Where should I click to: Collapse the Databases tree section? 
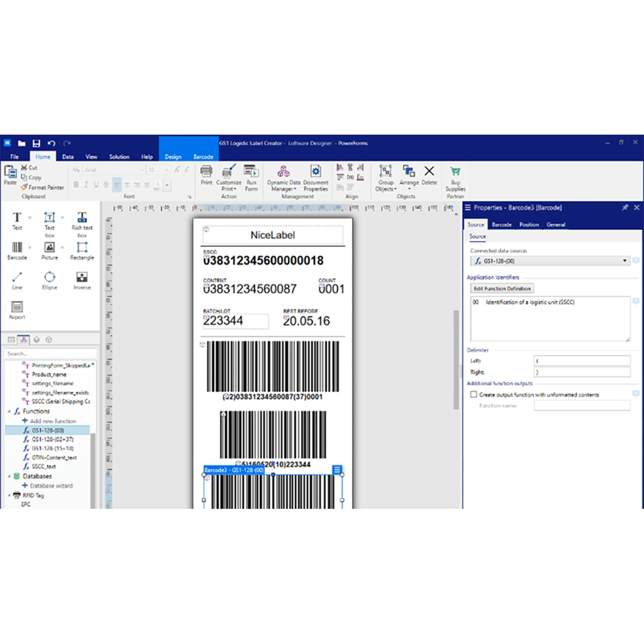[9, 476]
